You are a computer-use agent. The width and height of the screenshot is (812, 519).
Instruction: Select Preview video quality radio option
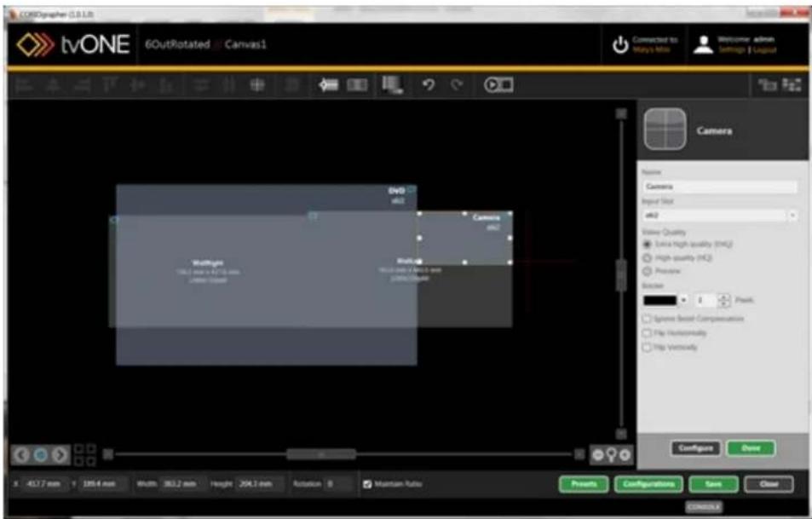pos(647,271)
